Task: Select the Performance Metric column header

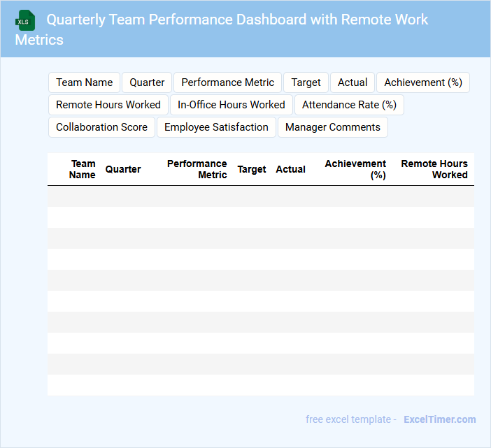Action: [x=197, y=169]
